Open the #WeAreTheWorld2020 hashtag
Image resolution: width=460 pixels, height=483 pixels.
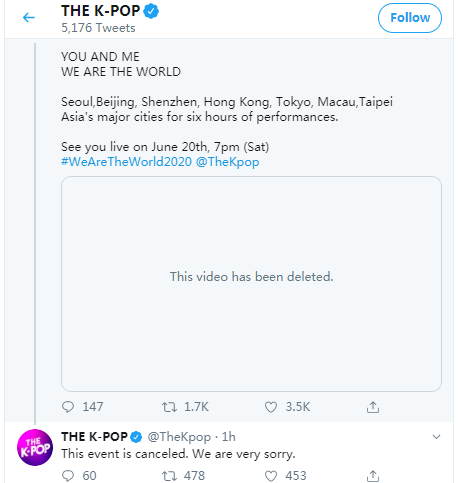127,162
